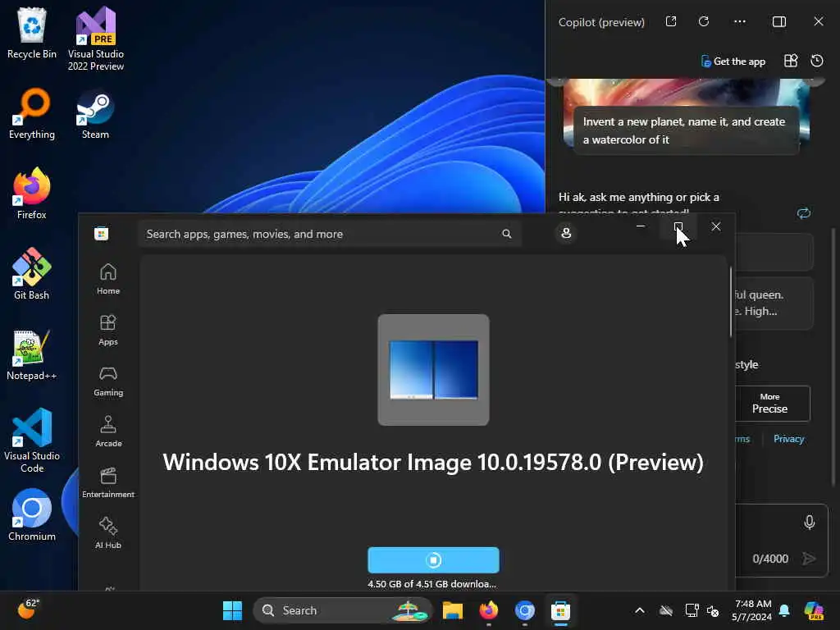Open Home in Microsoft Store sidebar
840x630 pixels.
coord(108,279)
